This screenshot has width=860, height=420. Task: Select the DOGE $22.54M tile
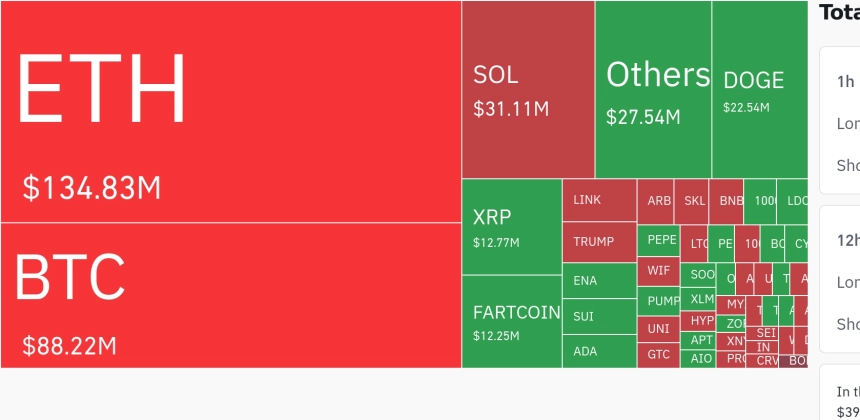click(x=760, y=89)
